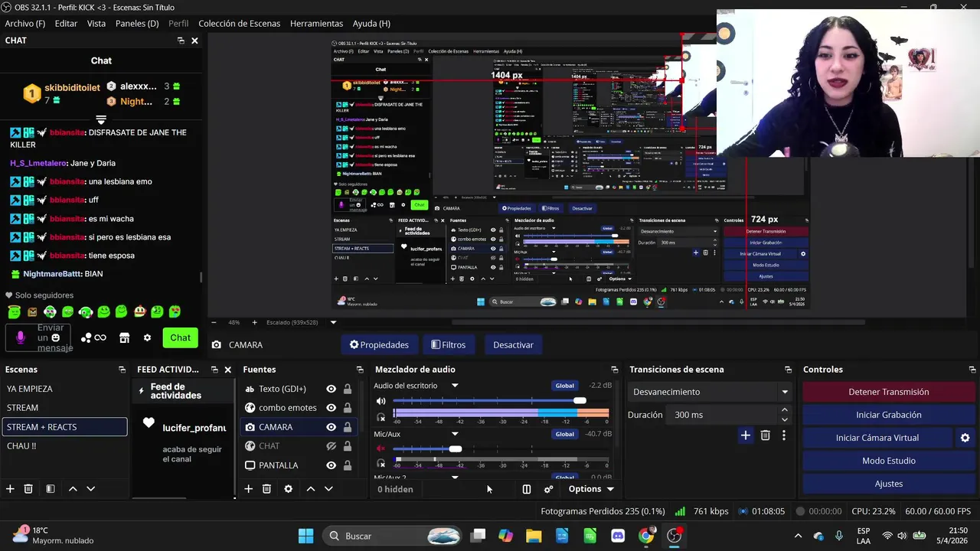The image size is (980, 551).
Task: Move the source down with the Fuentes down arrow
Action: click(328, 489)
